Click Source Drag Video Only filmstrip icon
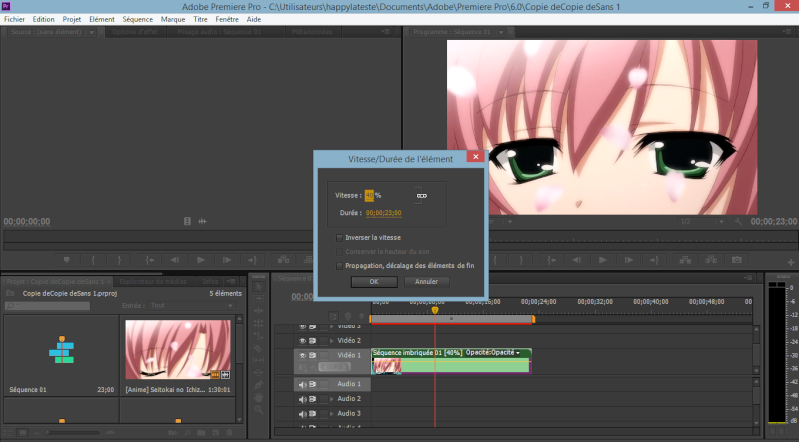 [x=188, y=221]
